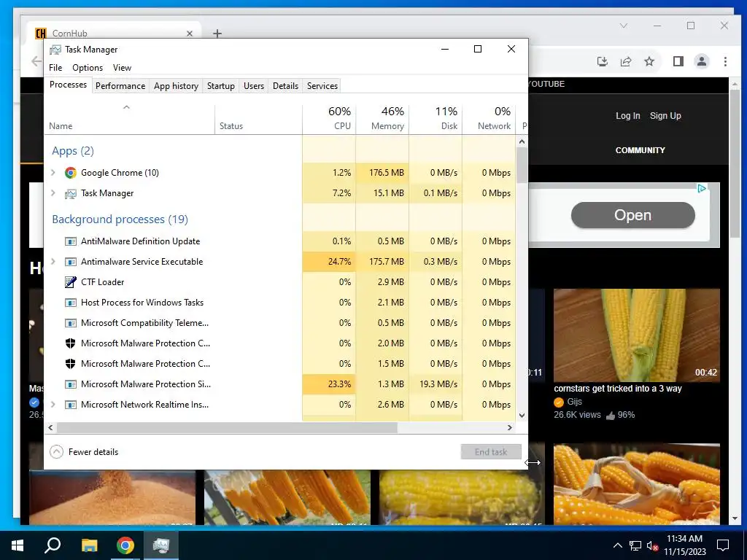Click the Log In link

(627, 116)
